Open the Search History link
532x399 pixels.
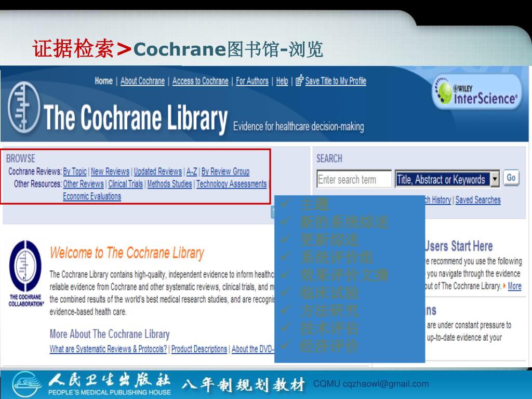(438, 200)
